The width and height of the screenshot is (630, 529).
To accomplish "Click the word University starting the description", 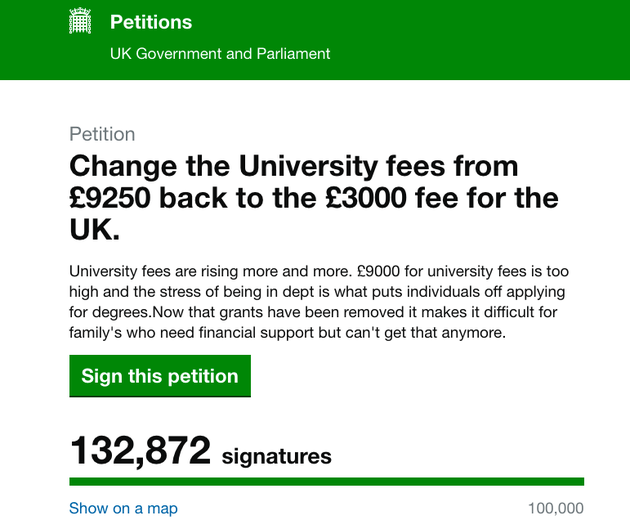I will tap(103, 272).
